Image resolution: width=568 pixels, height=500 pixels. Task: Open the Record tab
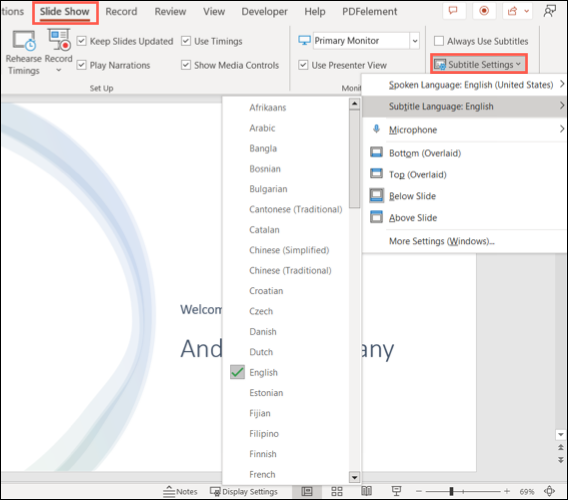[121, 12]
